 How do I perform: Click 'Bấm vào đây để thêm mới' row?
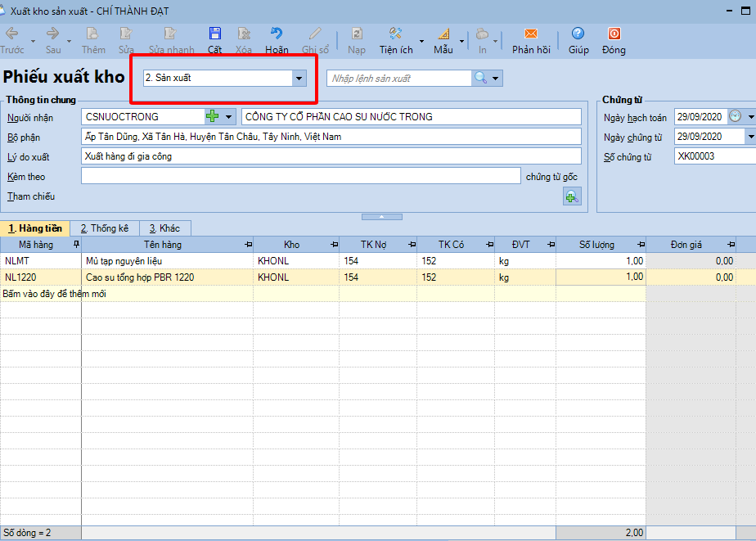click(322, 294)
